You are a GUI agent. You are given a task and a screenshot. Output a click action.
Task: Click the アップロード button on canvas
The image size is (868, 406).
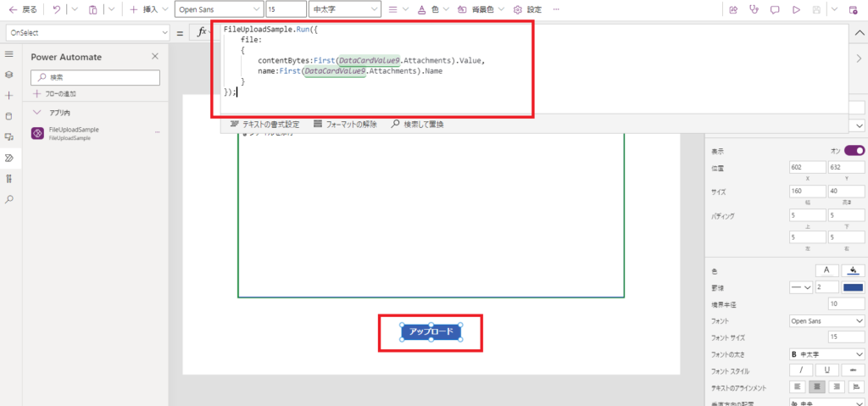point(431,331)
